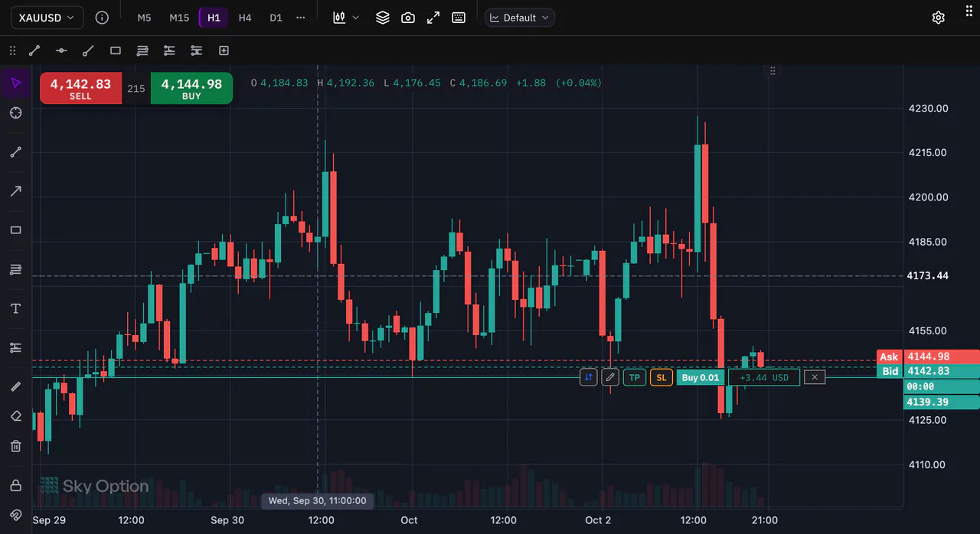The image size is (980, 534).
Task: Click the Oct 2 date on the time axis
Action: pyautogui.click(x=598, y=520)
